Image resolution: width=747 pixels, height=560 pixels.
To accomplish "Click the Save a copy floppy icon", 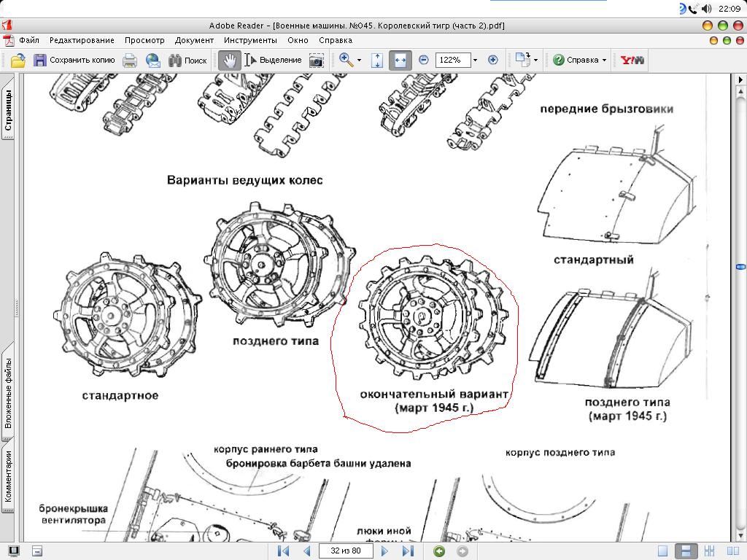I will pos(39,61).
